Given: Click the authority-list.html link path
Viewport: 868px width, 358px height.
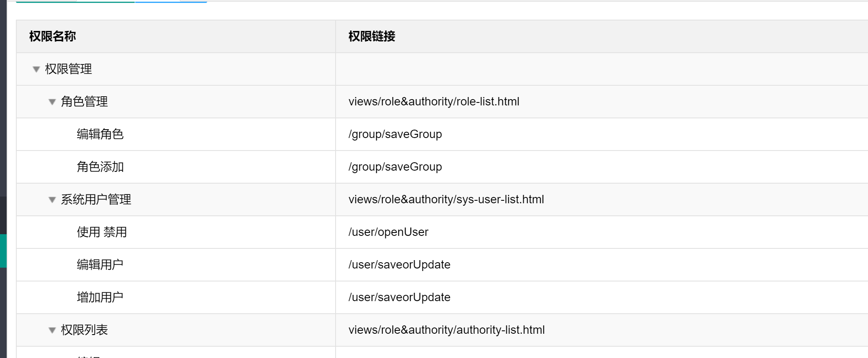Looking at the screenshot, I should tap(447, 330).
